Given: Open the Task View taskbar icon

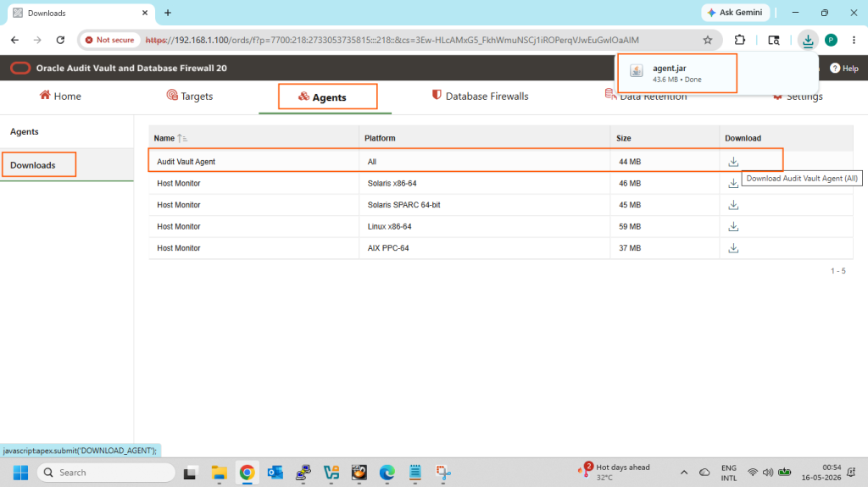Looking at the screenshot, I should [191, 473].
